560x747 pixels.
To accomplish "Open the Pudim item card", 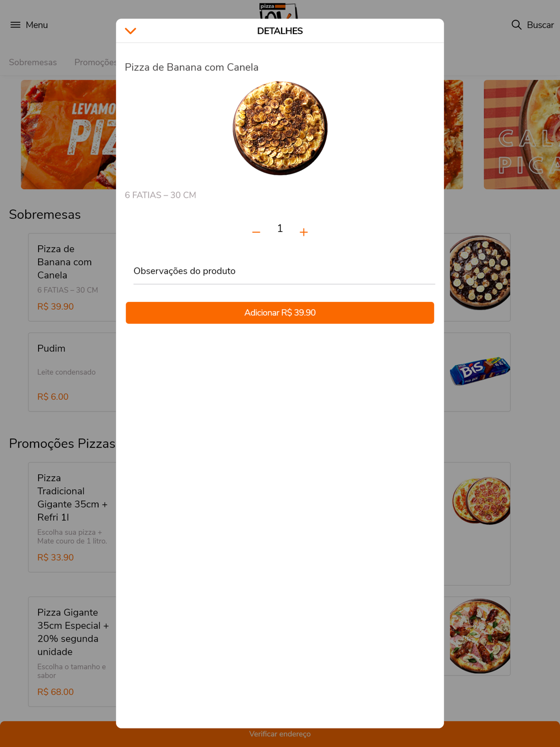I will (x=72, y=372).
